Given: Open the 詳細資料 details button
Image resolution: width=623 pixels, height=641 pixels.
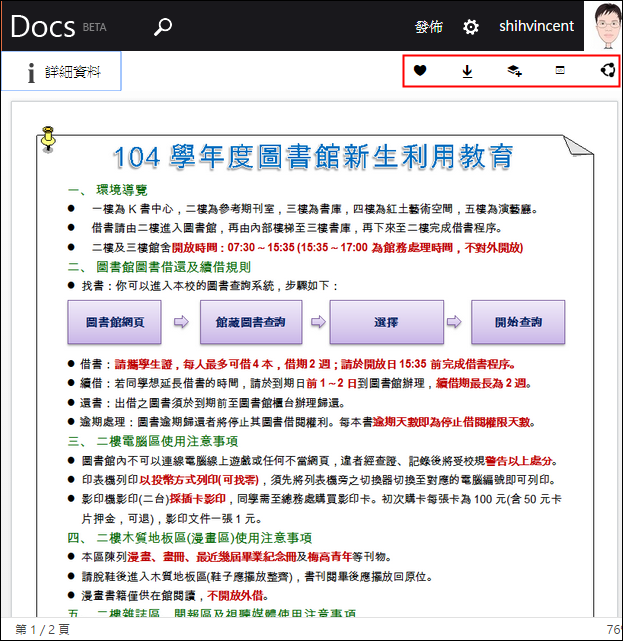Looking at the screenshot, I should (x=61, y=71).
